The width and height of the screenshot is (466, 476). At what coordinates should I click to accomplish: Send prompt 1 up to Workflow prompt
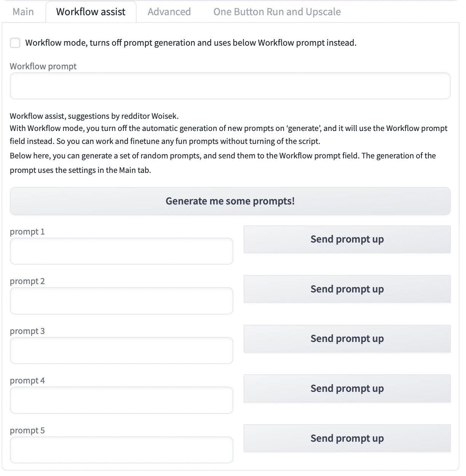(347, 239)
